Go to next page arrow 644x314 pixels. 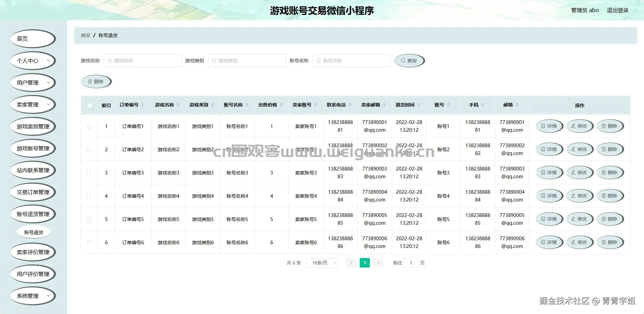[378, 263]
